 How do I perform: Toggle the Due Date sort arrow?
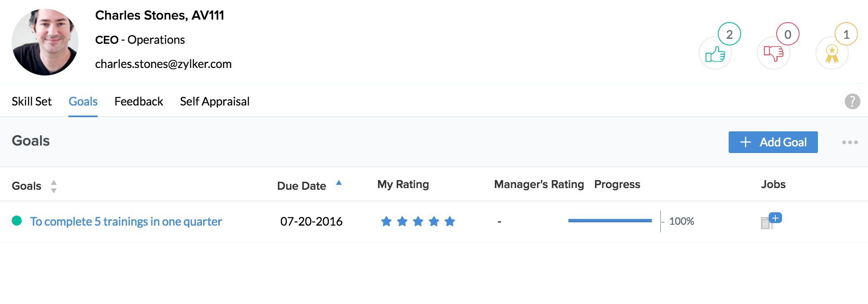tap(339, 183)
